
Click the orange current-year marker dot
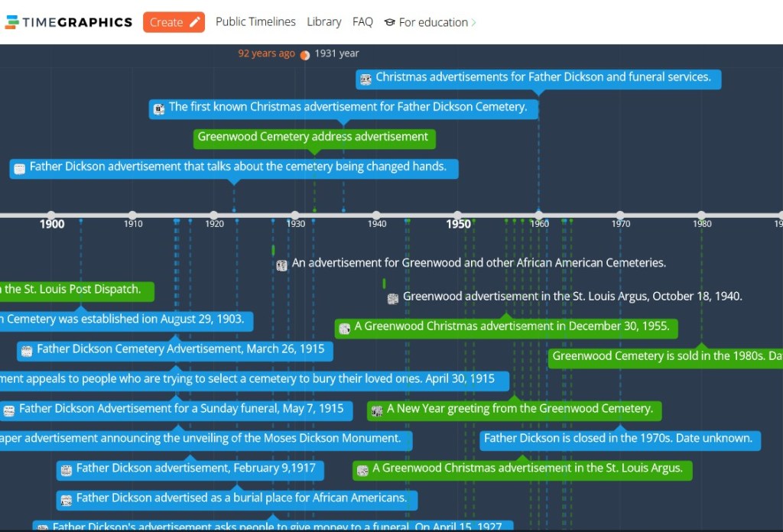pyautogui.click(x=304, y=55)
